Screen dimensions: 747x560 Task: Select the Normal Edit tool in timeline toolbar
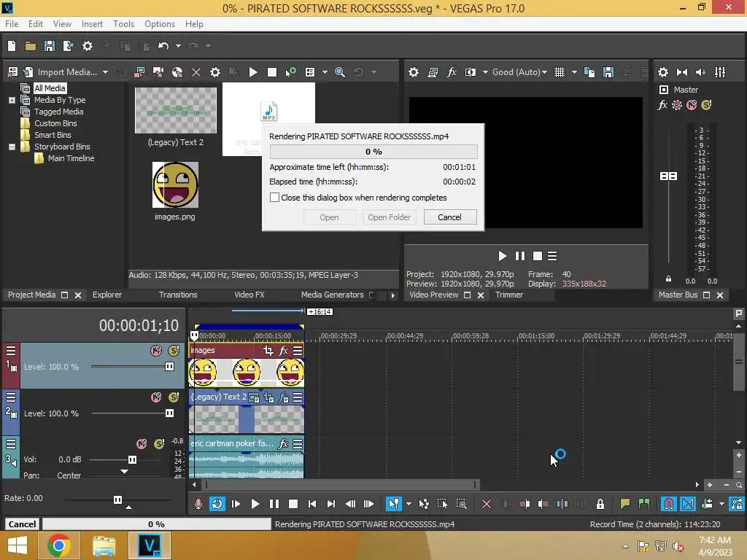tap(393, 504)
